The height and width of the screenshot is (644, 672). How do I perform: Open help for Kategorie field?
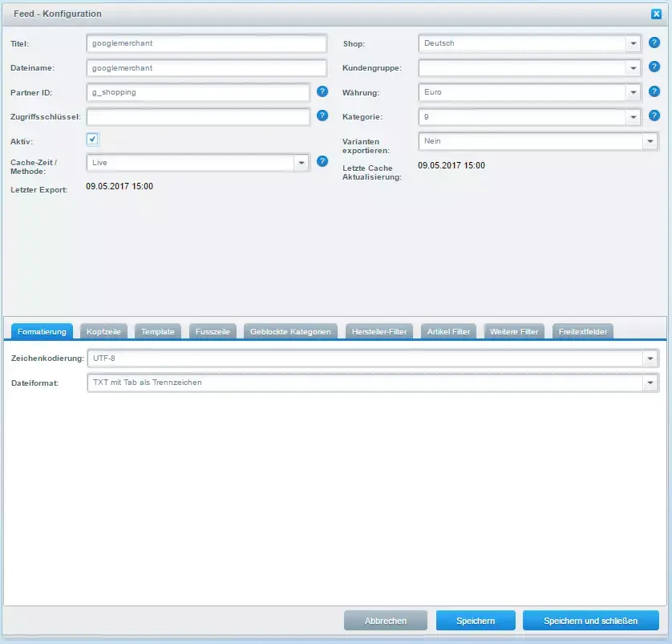tap(654, 115)
